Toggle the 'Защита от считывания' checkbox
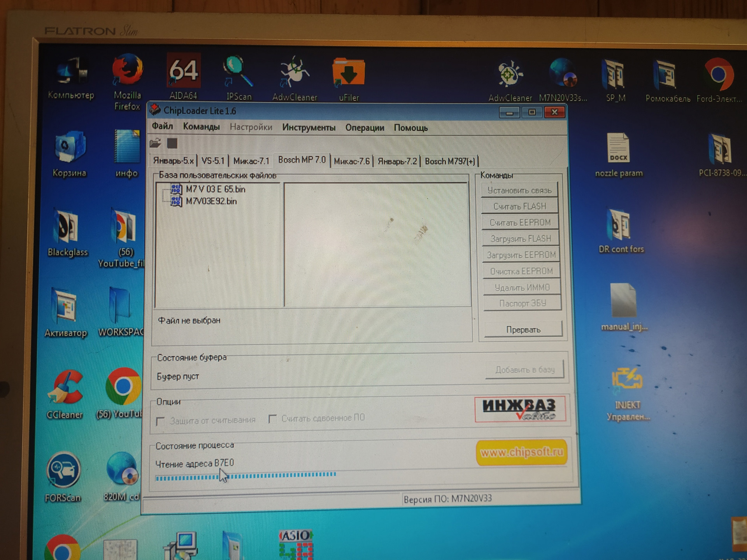This screenshot has height=560, width=747. pos(160,421)
